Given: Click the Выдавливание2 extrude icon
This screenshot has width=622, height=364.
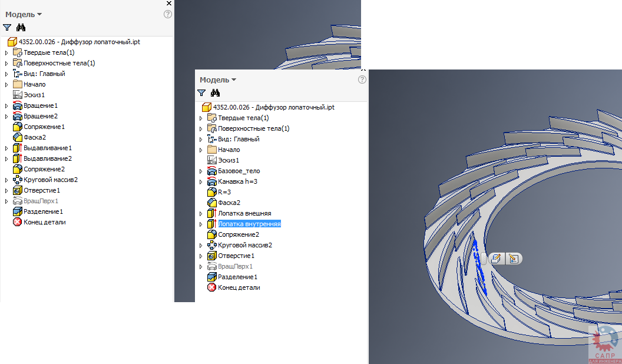Looking at the screenshot, I should [18, 158].
